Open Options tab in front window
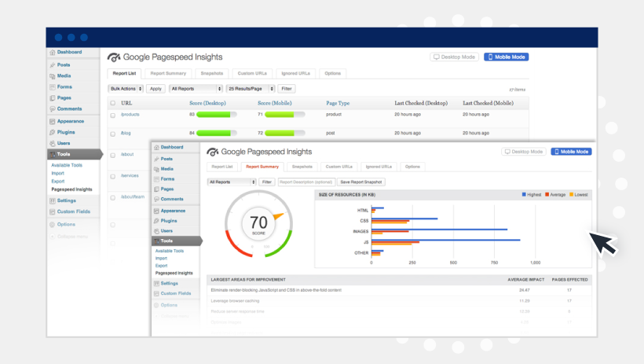644x364 pixels. [x=412, y=167]
